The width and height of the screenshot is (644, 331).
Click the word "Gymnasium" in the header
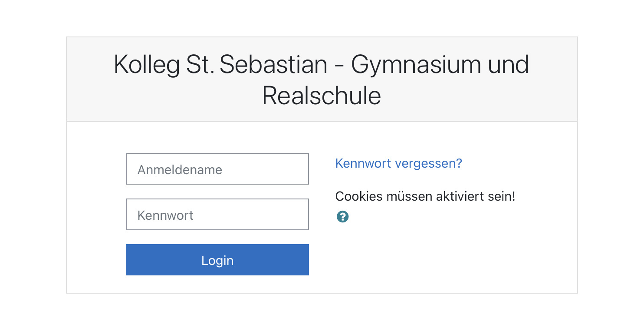tap(416, 65)
